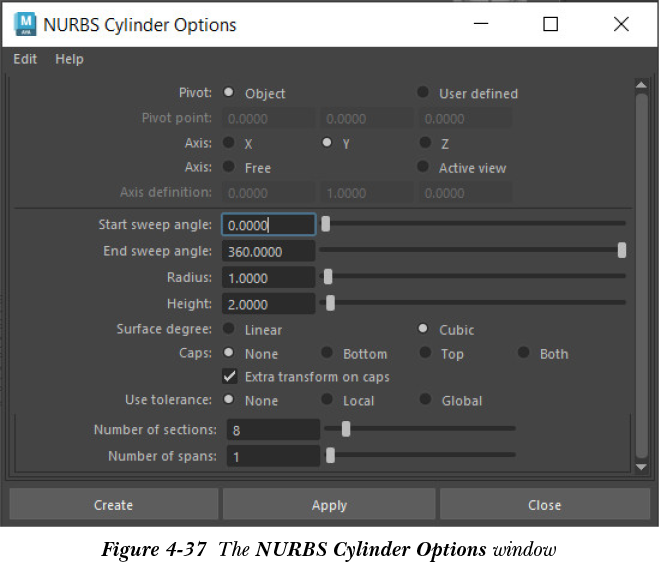Click the End sweep angle slider handle

point(622,250)
